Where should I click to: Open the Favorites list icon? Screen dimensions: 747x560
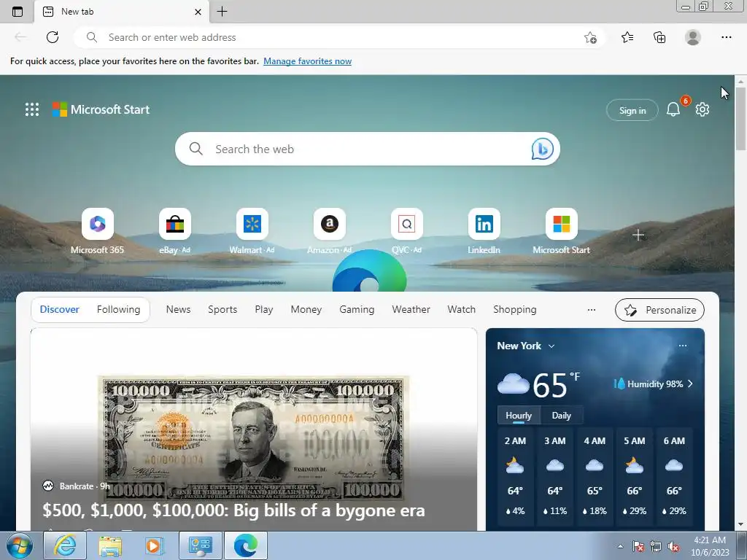(627, 37)
